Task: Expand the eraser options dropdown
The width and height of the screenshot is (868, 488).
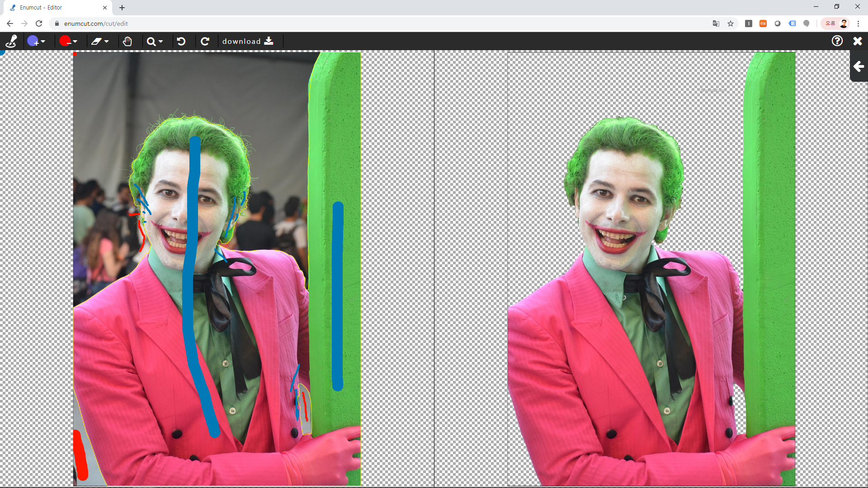Action: click(x=107, y=42)
